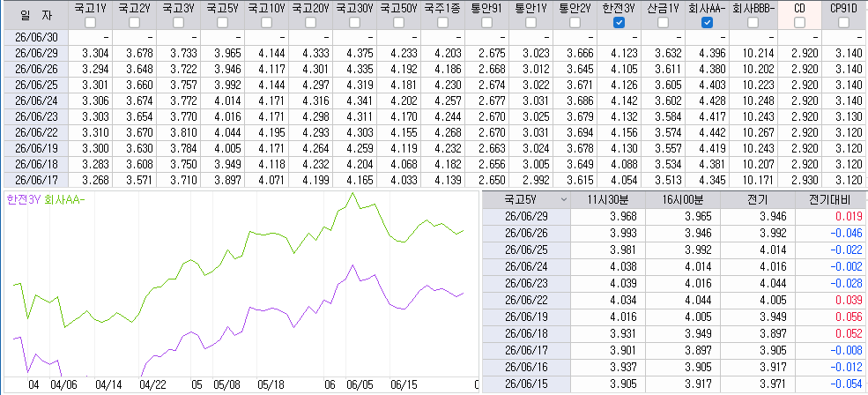Click the -0.046 change value

pos(847,233)
